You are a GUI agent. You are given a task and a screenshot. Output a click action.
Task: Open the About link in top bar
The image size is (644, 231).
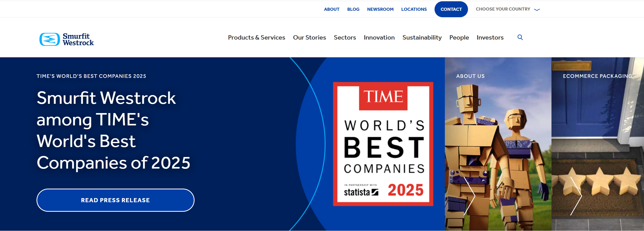pyautogui.click(x=332, y=9)
